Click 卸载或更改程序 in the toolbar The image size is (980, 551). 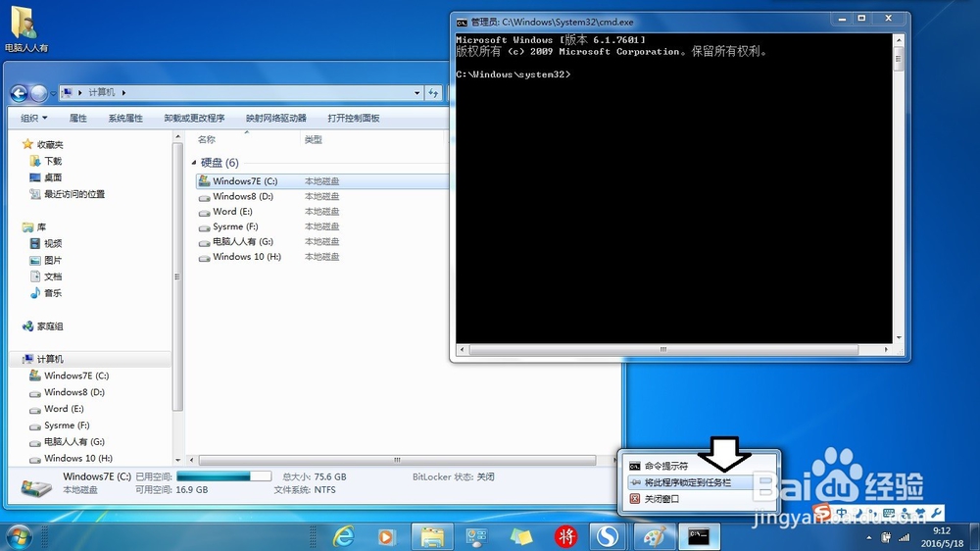[x=194, y=119]
